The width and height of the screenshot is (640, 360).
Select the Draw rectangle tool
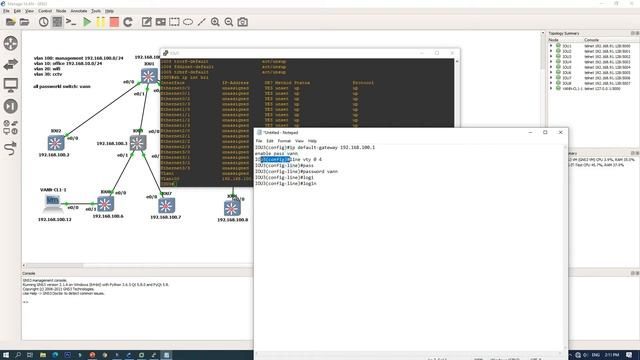174,22
